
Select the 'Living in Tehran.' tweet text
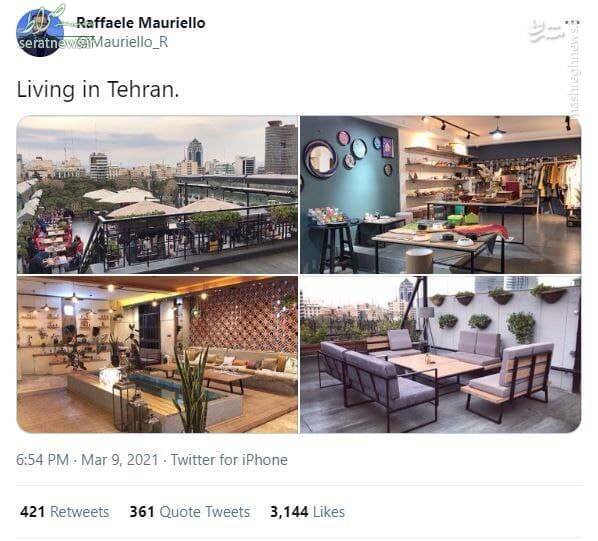coord(98,90)
